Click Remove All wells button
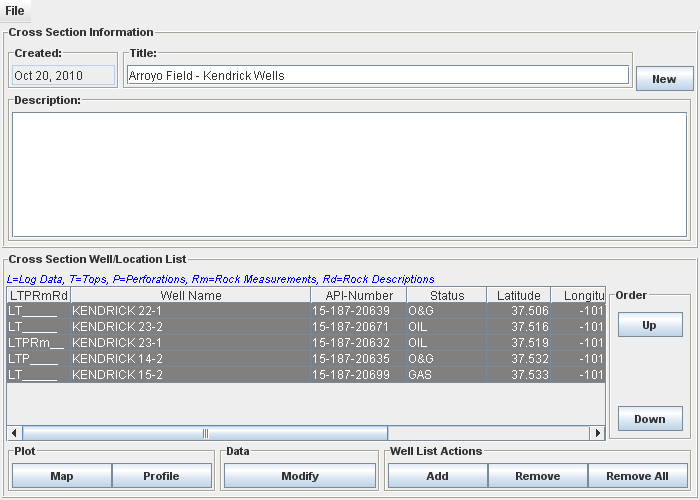The height and width of the screenshot is (500, 700). point(638,476)
